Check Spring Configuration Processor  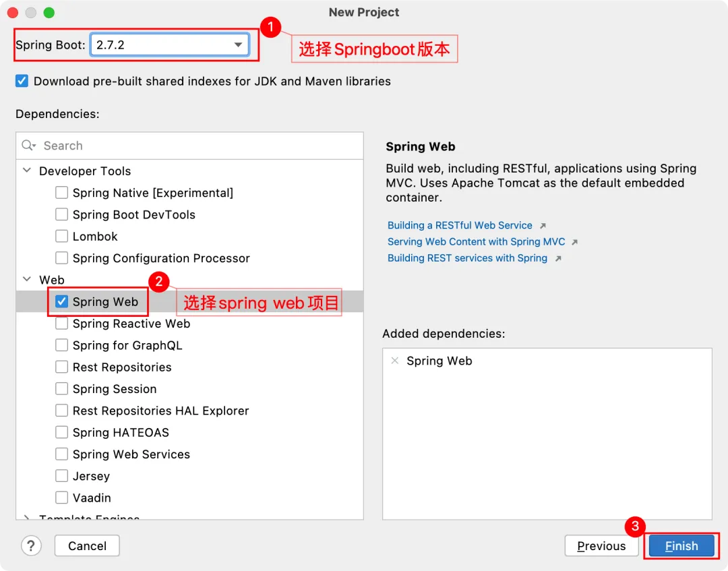62,258
